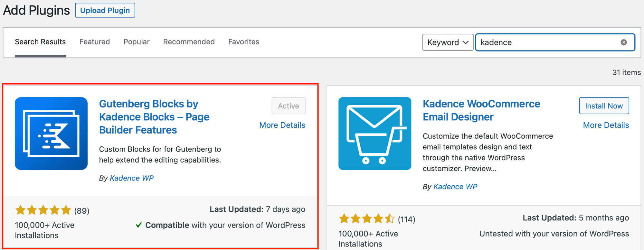Screen dimensions: 644x250
Task: Click 'Custom Blocks for for Gutenberg' description
Action: click(x=160, y=155)
